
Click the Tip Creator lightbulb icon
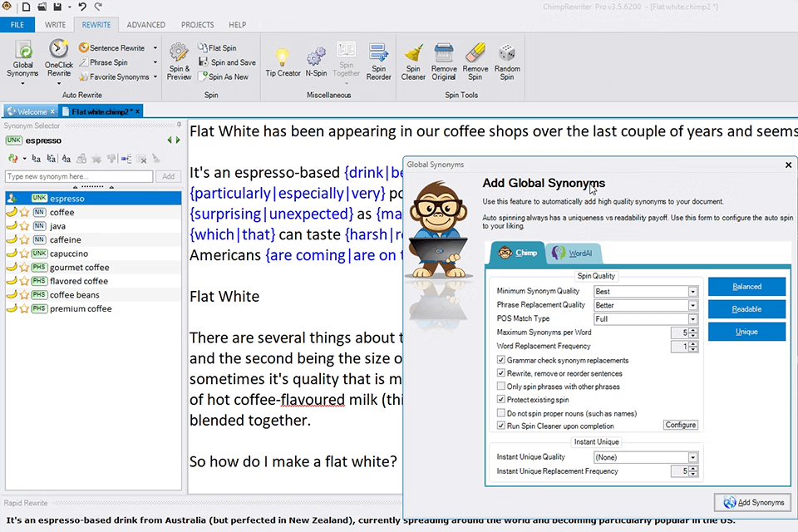[x=283, y=62]
